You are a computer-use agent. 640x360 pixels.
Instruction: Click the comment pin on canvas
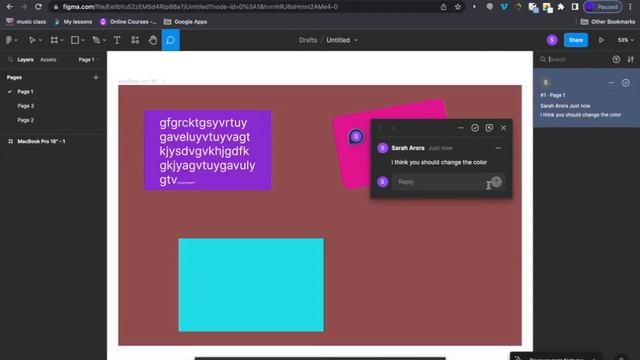[356, 136]
